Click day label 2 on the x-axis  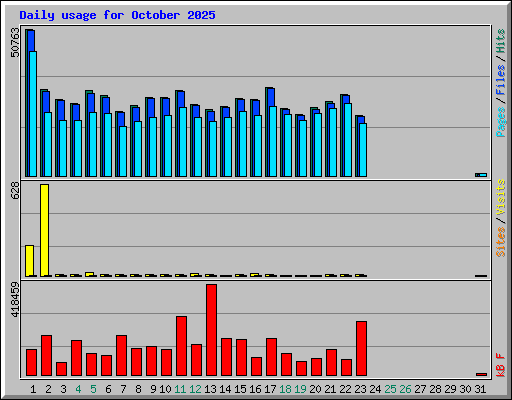click(x=48, y=389)
